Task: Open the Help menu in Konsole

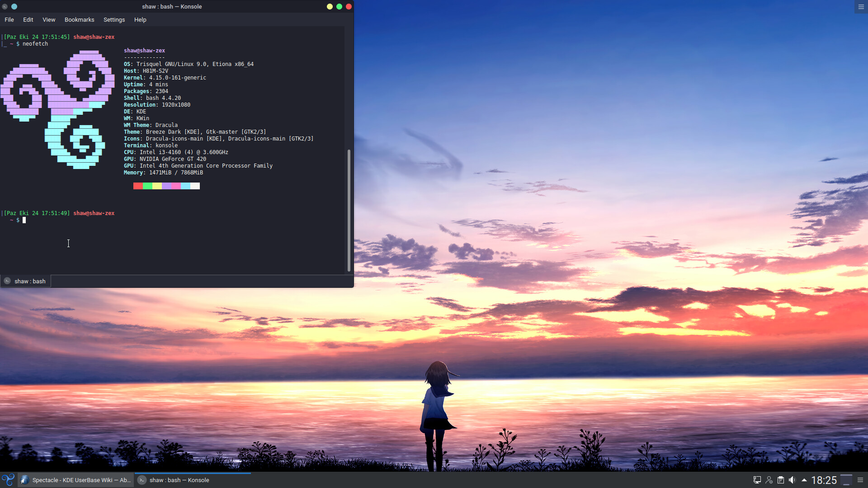Action: [140, 20]
